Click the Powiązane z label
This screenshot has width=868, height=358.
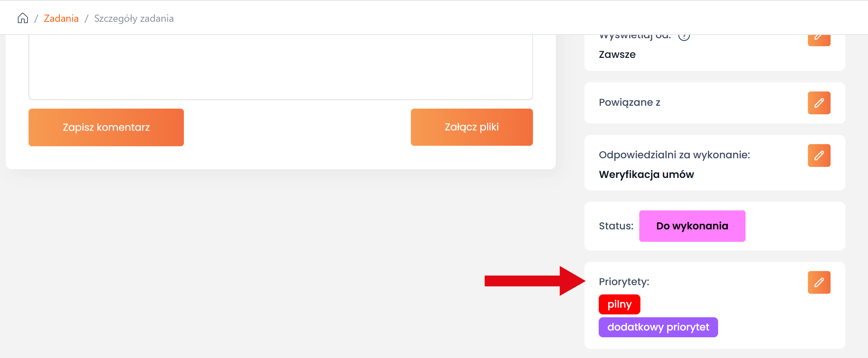point(629,103)
